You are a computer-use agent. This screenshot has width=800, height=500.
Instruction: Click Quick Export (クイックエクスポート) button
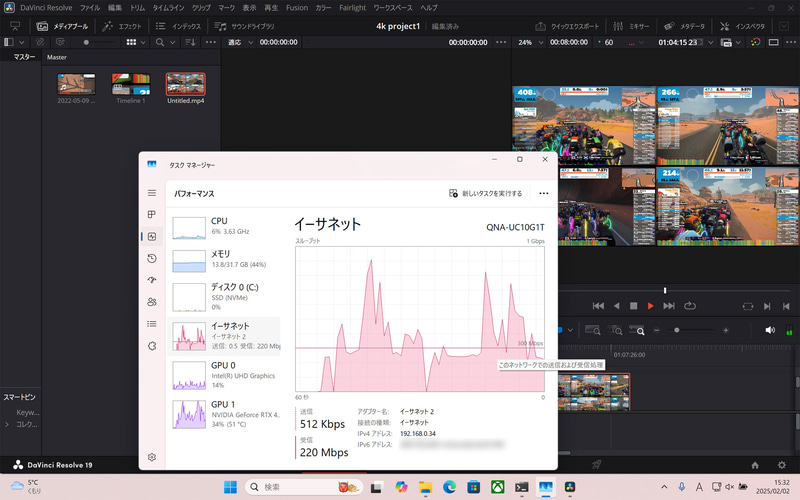tap(567, 26)
